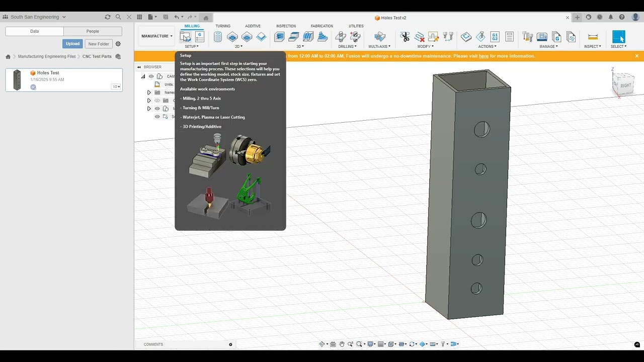The width and height of the screenshot is (644, 362).
Task: Click the scissors Trim toolpath icon
Action: (405, 37)
